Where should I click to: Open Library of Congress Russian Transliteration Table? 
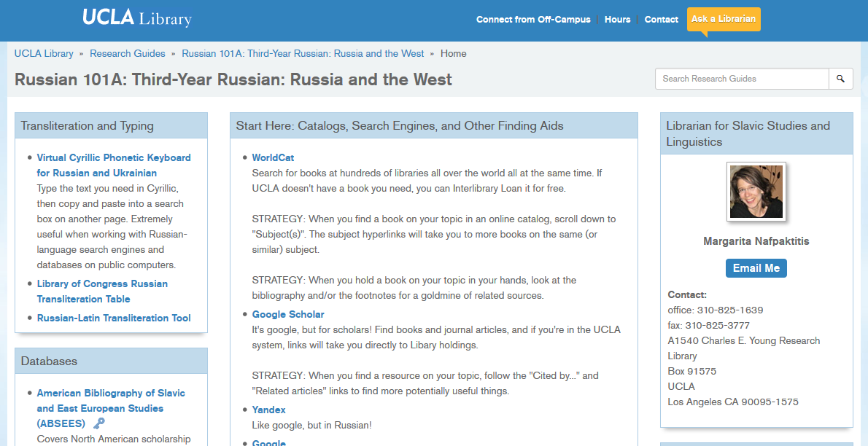pyautogui.click(x=102, y=291)
